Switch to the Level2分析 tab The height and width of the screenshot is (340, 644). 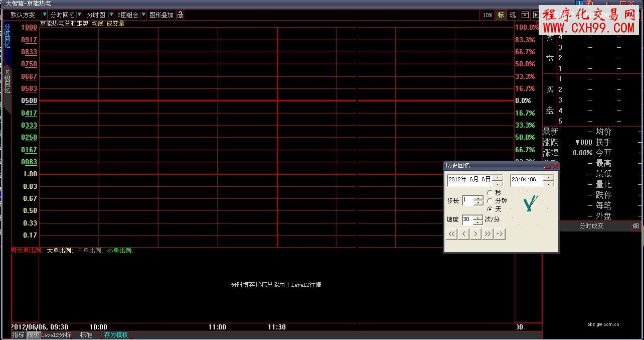pos(56,335)
